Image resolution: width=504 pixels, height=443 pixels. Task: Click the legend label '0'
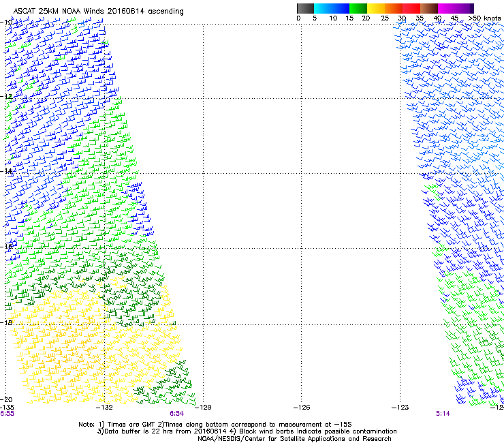tap(298, 18)
